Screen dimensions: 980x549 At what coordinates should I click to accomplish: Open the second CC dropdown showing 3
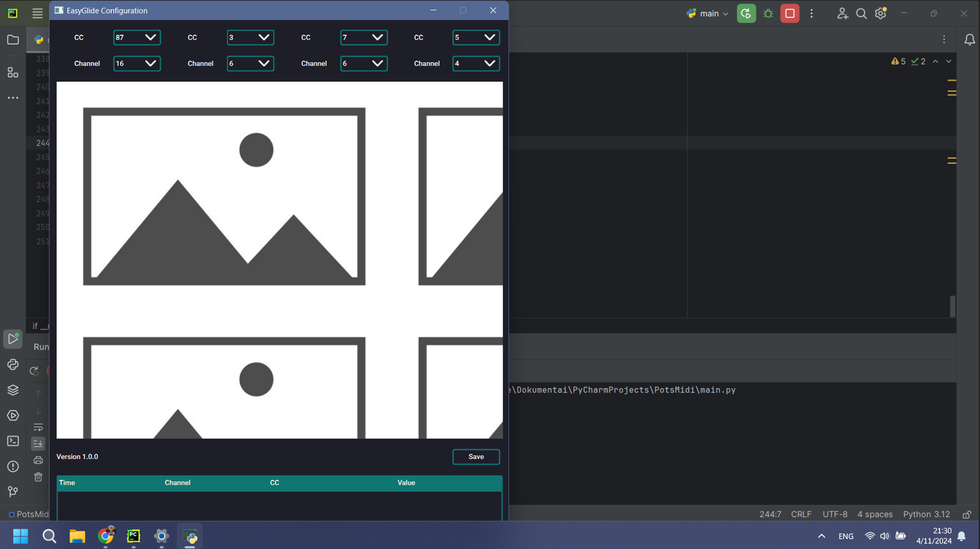pos(250,37)
